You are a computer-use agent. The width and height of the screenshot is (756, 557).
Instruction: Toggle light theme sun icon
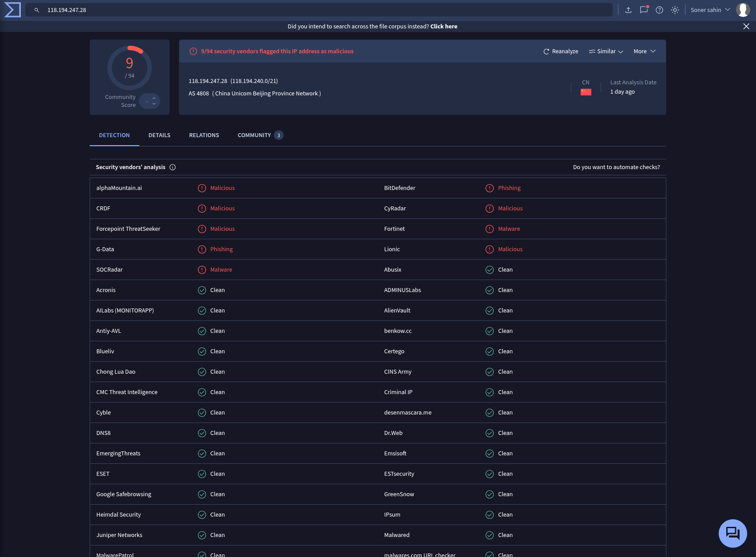tap(675, 10)
